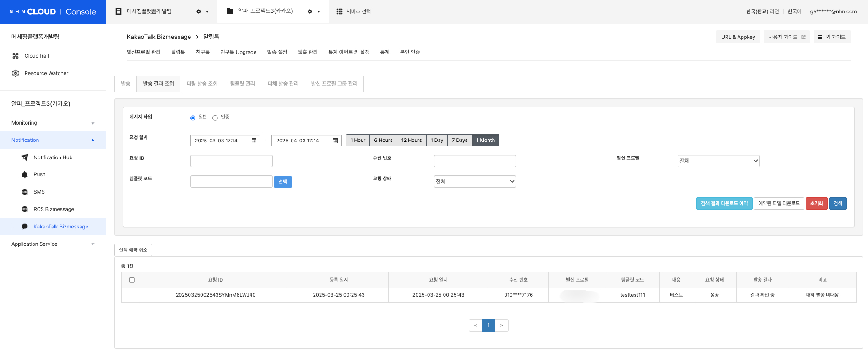Open start date calendar picker icon
Image resolution: width=868 pixels, height=363 pixels.
pos(254,141)
